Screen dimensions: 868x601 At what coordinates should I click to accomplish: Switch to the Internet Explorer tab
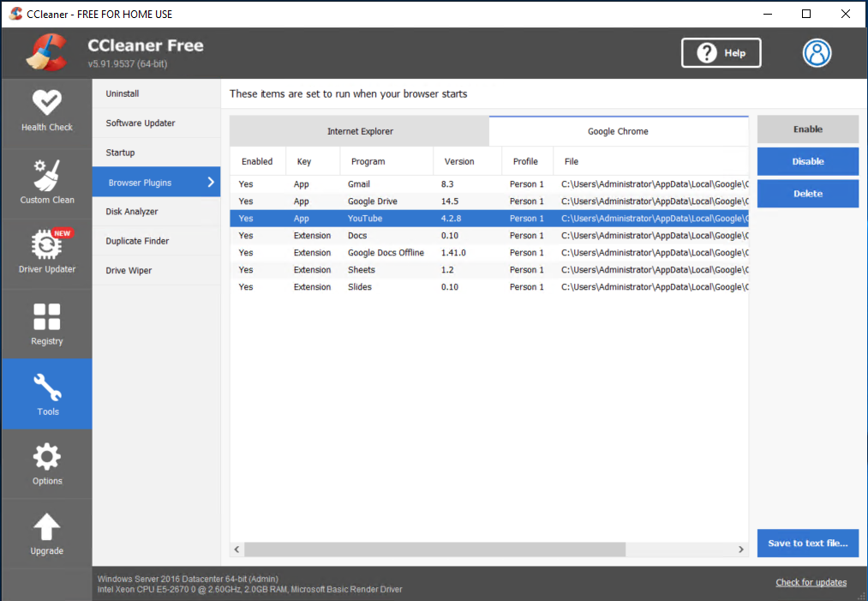tap(359, 131)
